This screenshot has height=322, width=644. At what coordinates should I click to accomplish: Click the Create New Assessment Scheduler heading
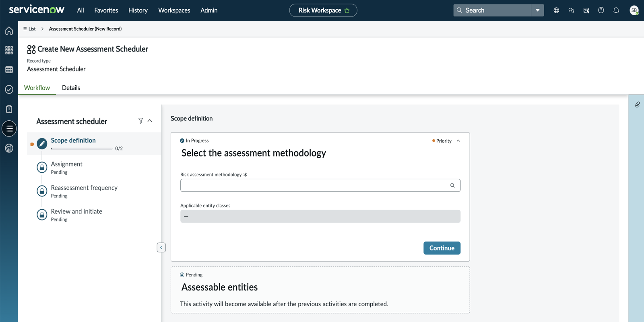93,49
